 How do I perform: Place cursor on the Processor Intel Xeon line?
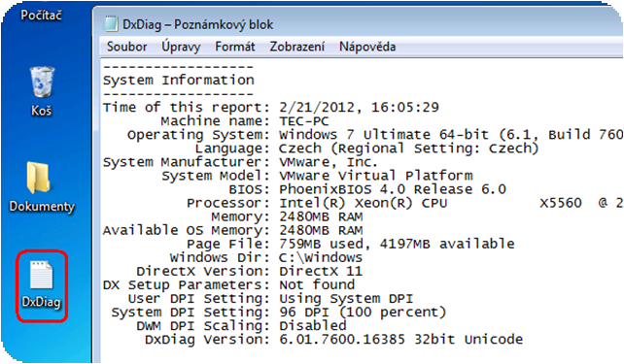(404, 203)
